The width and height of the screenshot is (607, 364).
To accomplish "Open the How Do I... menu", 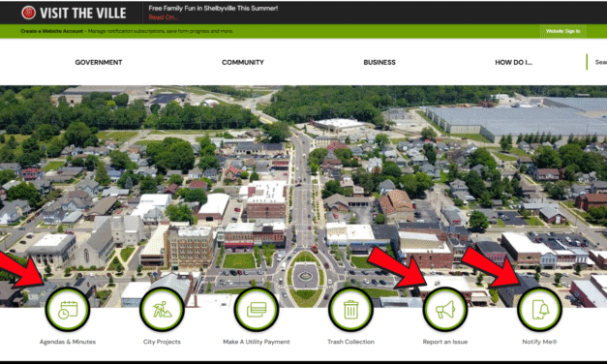I will point(513,62).
